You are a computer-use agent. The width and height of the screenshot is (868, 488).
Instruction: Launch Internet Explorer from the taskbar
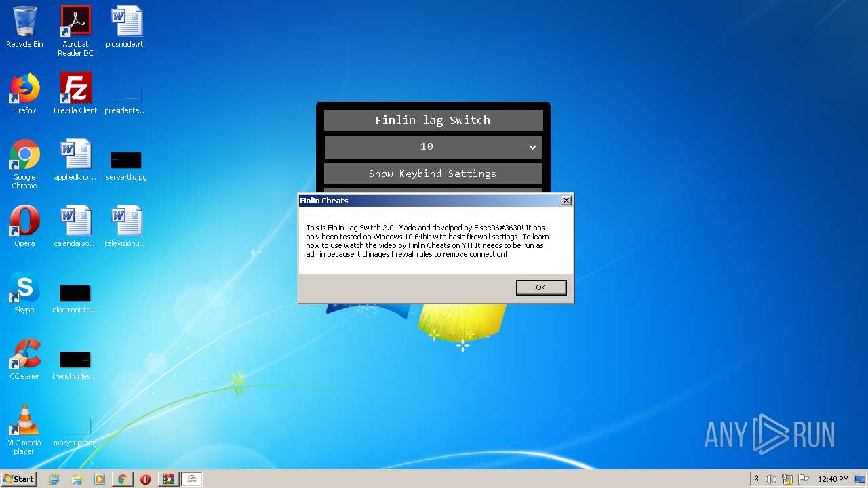(54, 479)
